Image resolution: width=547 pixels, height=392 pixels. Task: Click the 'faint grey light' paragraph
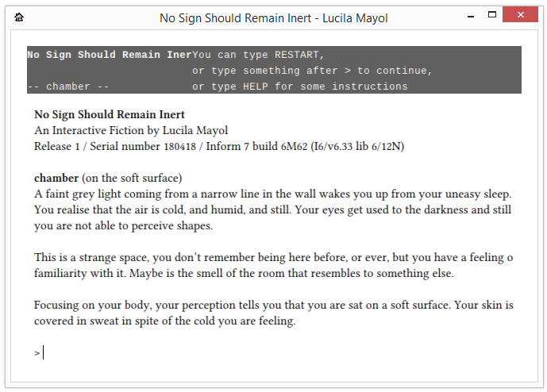[x=273, y=209]
